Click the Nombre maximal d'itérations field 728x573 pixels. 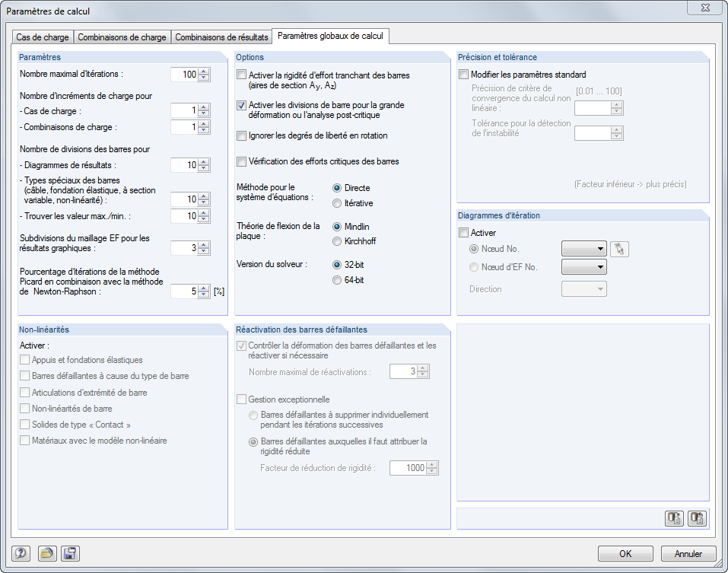(x=184, y=75)
